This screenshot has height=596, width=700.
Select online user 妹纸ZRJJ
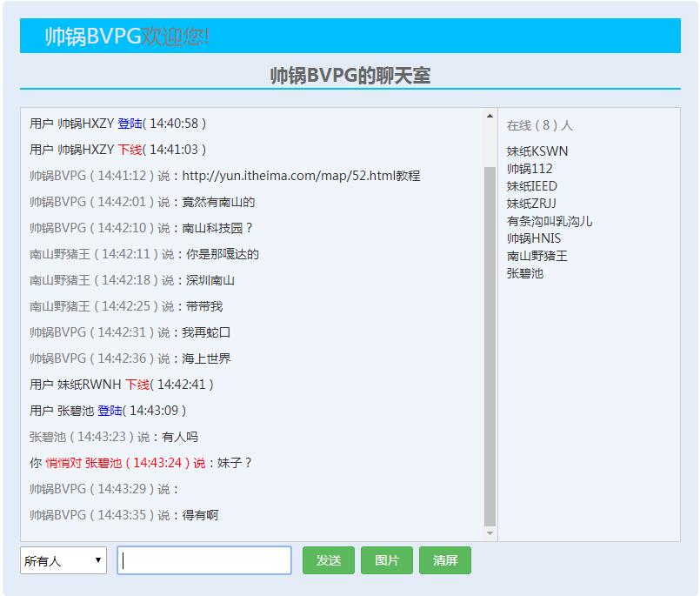(x=531, y=204)
